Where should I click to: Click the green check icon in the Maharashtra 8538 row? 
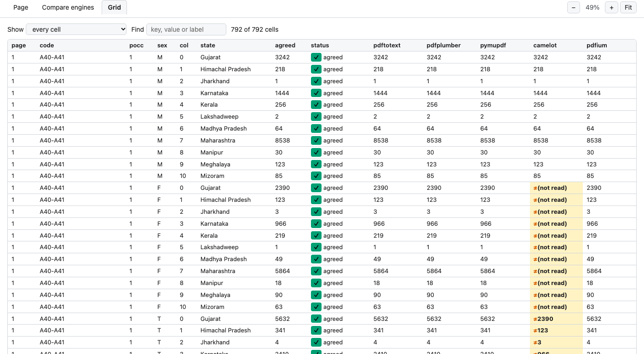click(316, 141)
